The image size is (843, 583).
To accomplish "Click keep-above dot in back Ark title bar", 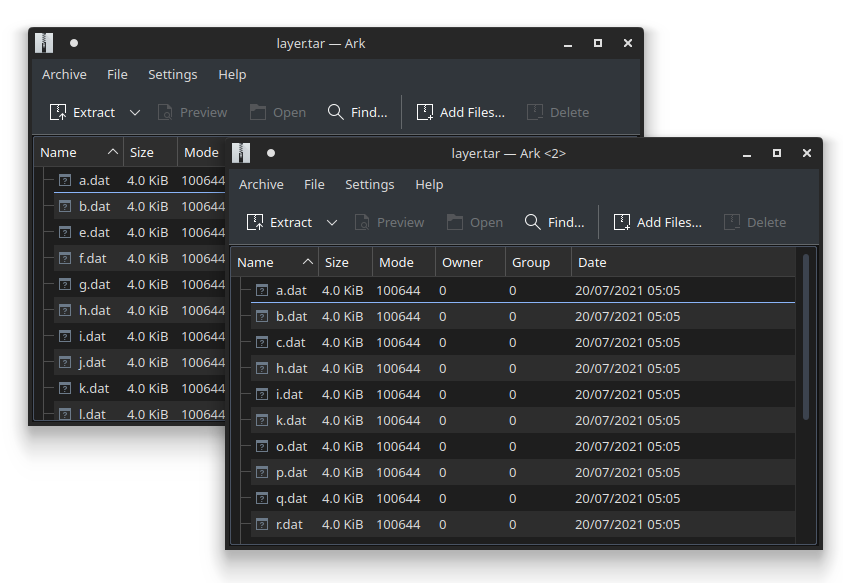I will [74, 43].
